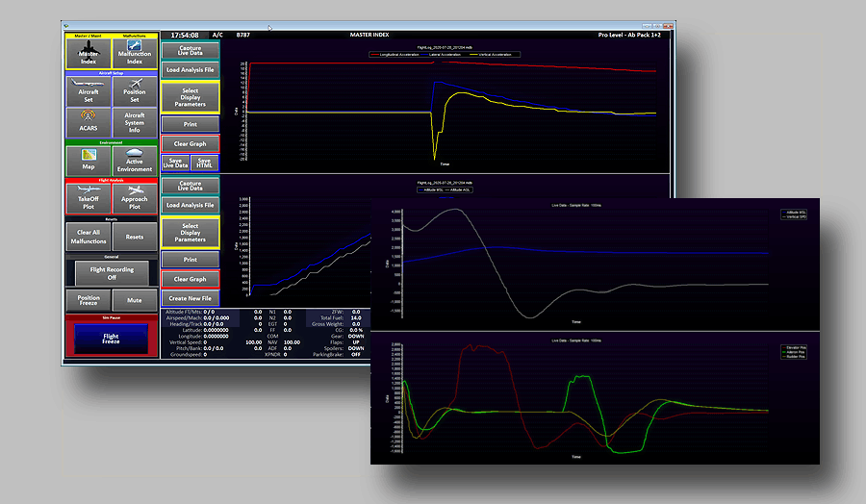This screenshot has height=504, width=866.
Task: Open the Master Index page
Action: 89,52
